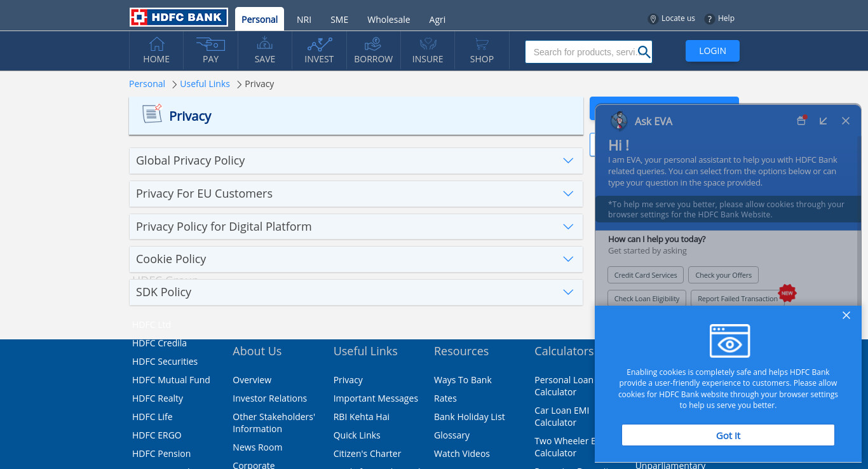
Task: Open Overview under About Us
Action: (252, 380)
